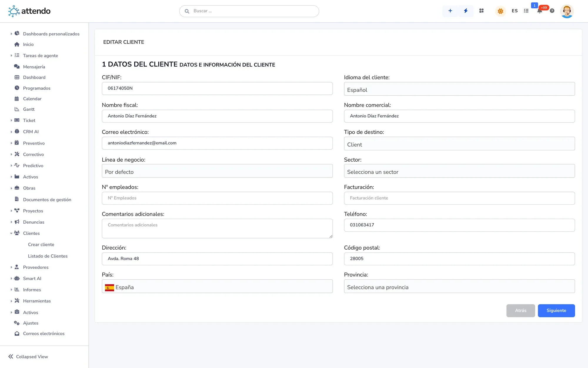Screen dimensions: 588x368
Task: Switch language via ES selector
Action: [514, 11]
